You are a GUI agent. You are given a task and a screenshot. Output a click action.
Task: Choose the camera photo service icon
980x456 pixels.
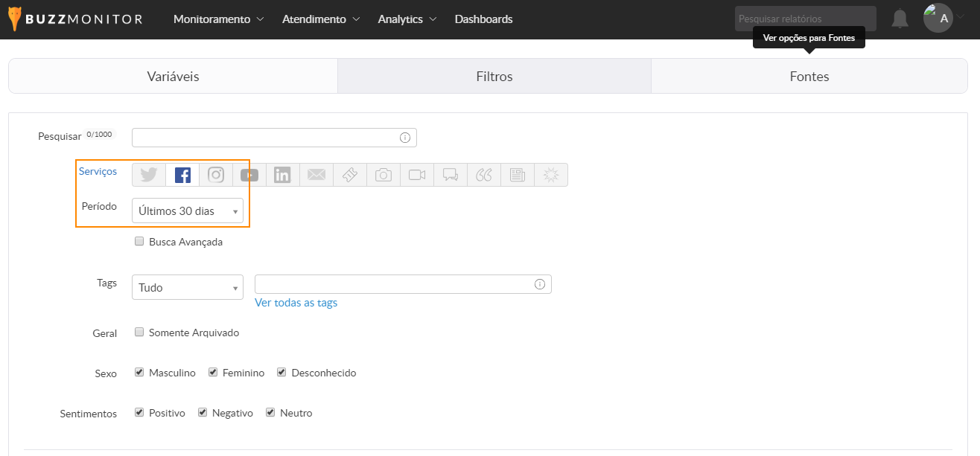pyautogui.click(x=384, y=175)
